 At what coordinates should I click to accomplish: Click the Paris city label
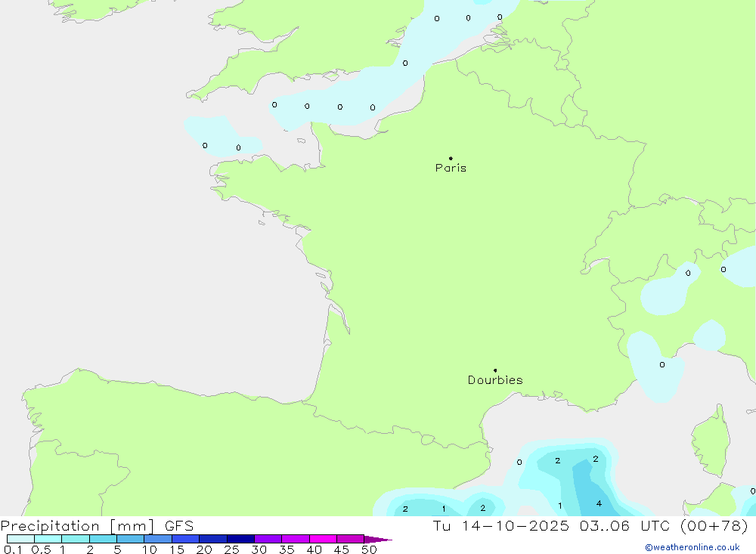[x=451, y=168]
